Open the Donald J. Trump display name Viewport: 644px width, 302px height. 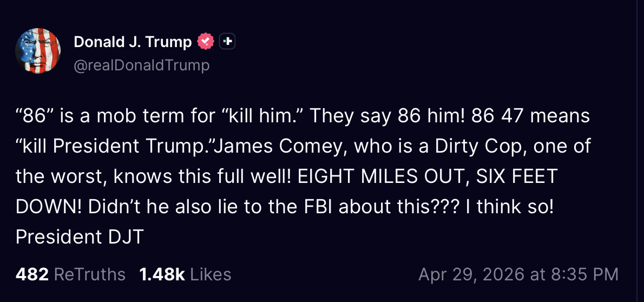(x=133, y=42)
